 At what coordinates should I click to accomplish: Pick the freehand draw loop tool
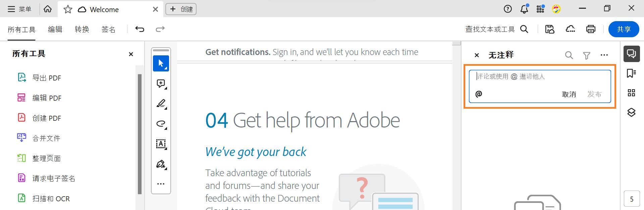click(x=161, y=123)
